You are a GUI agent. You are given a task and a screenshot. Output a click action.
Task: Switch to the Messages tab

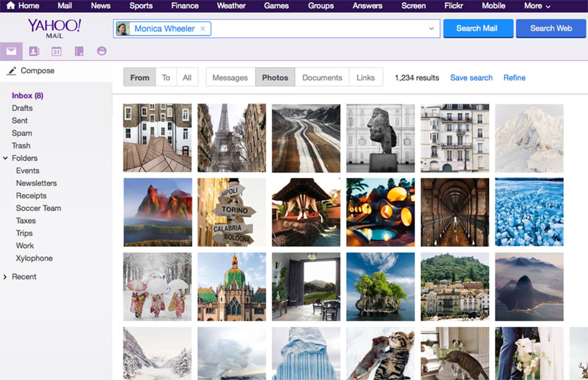[230, 77]
